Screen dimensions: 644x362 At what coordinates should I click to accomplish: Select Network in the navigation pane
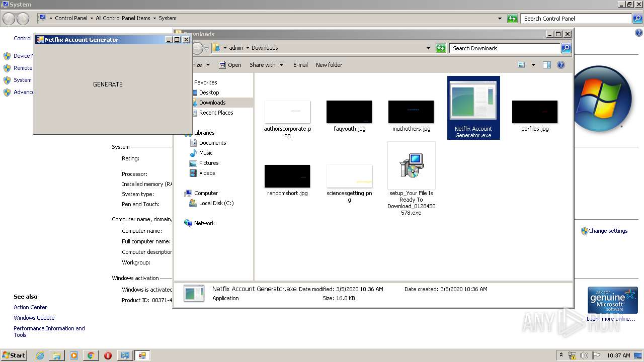(x=204, y=223)
